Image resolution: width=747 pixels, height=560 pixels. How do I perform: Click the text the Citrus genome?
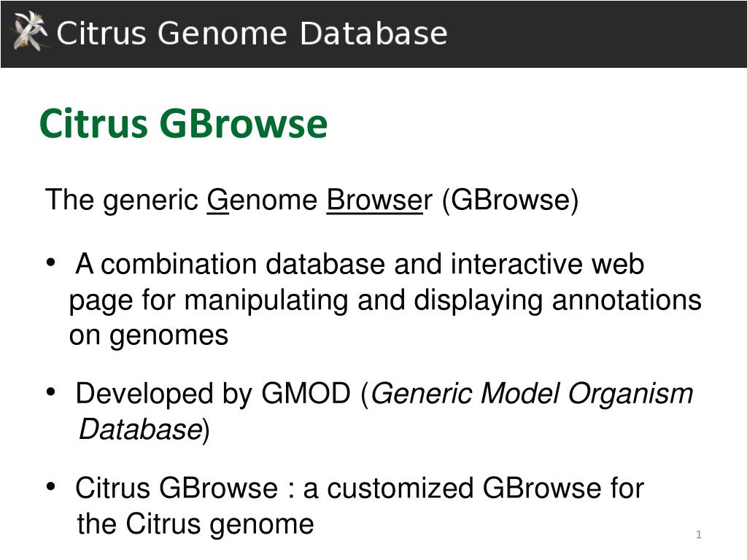click(196, 525)
